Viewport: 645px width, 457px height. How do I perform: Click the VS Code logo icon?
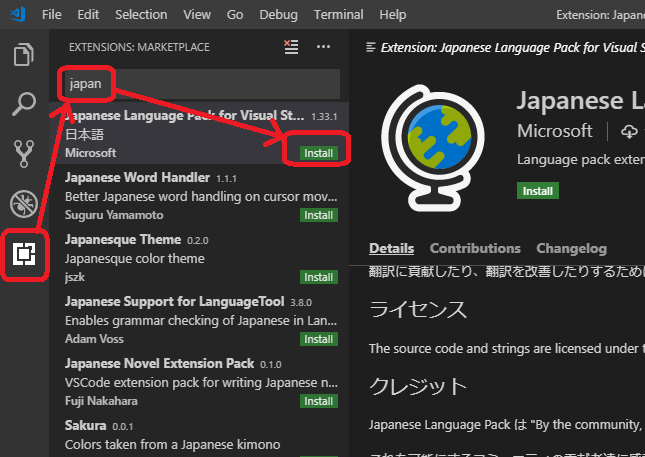[18, 14]
